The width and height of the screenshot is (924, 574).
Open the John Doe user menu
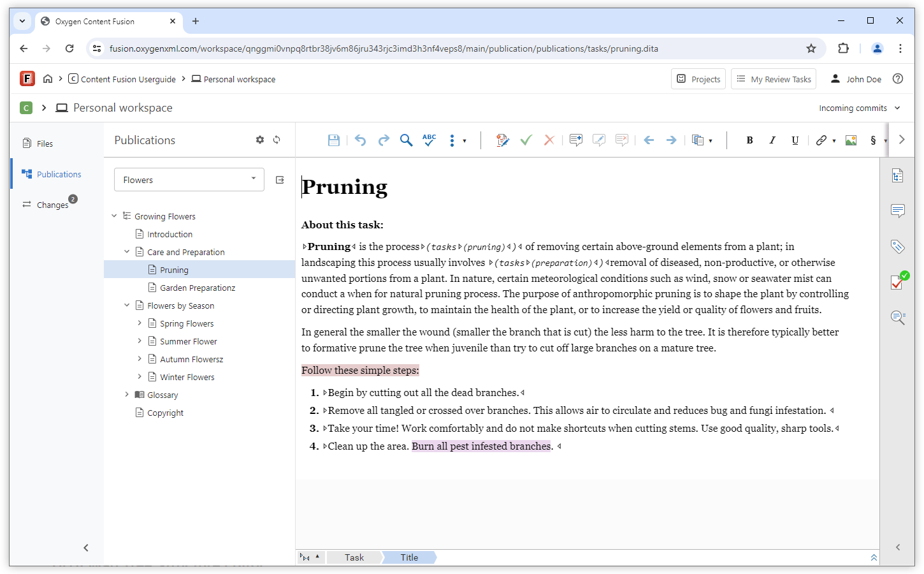coord(856,79)
